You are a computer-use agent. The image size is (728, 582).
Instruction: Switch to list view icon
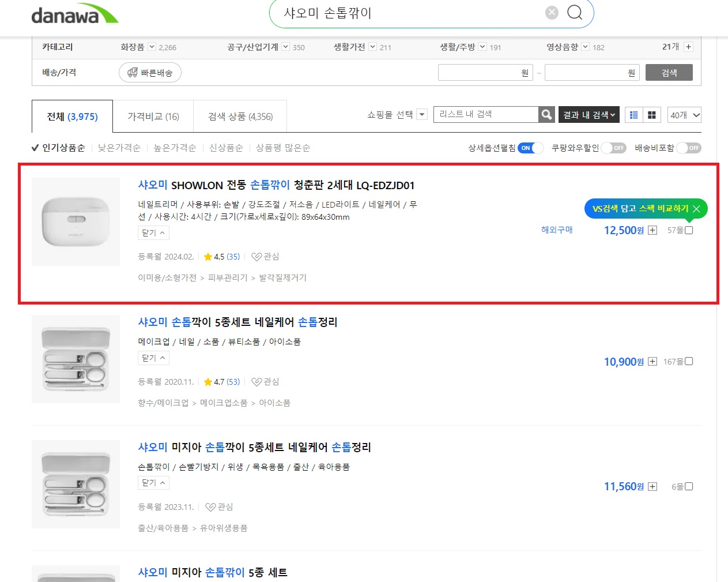point(634,115)
